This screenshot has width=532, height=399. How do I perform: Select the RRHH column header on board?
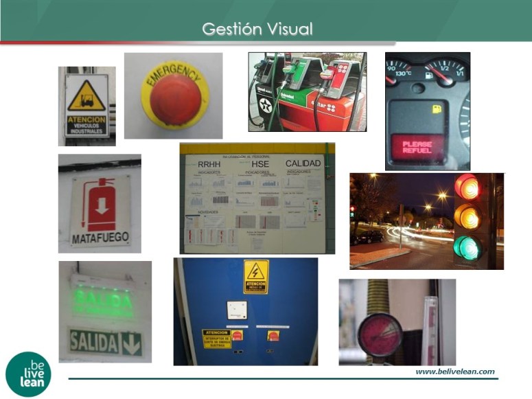click(209, 163)
